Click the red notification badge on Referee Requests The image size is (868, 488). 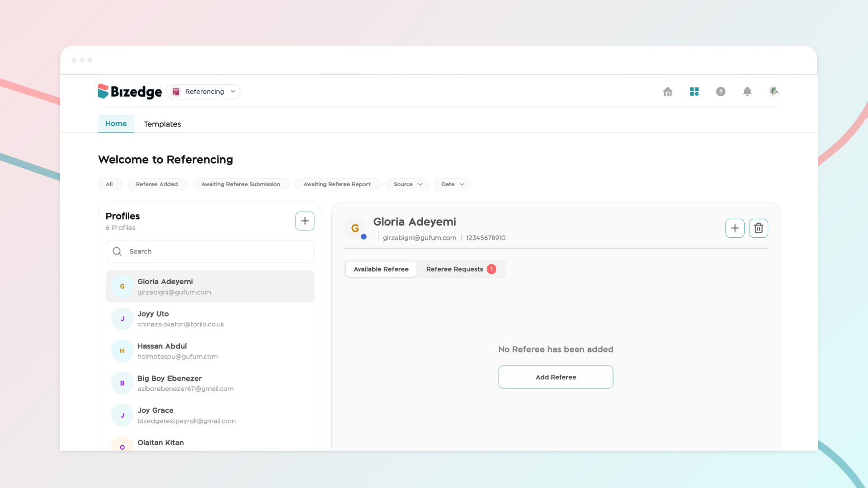pos(491,269)
